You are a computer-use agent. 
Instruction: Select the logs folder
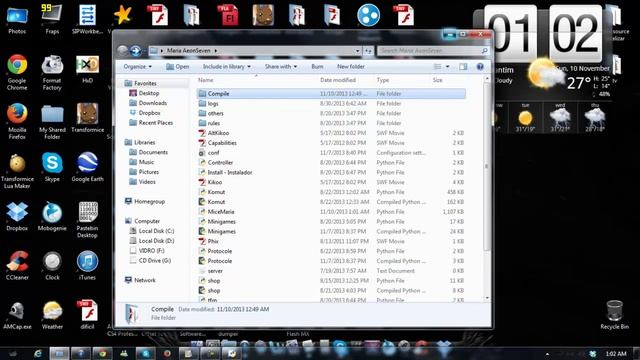(331, 103)
